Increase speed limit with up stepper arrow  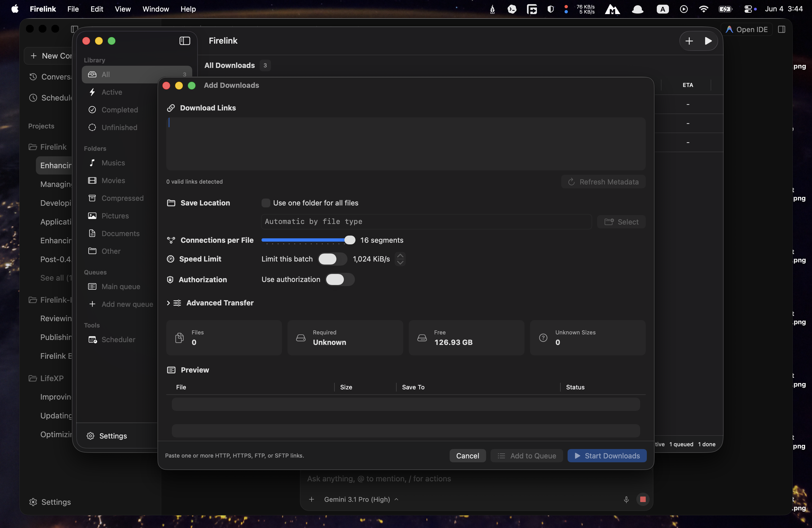[x=400, y=256]
